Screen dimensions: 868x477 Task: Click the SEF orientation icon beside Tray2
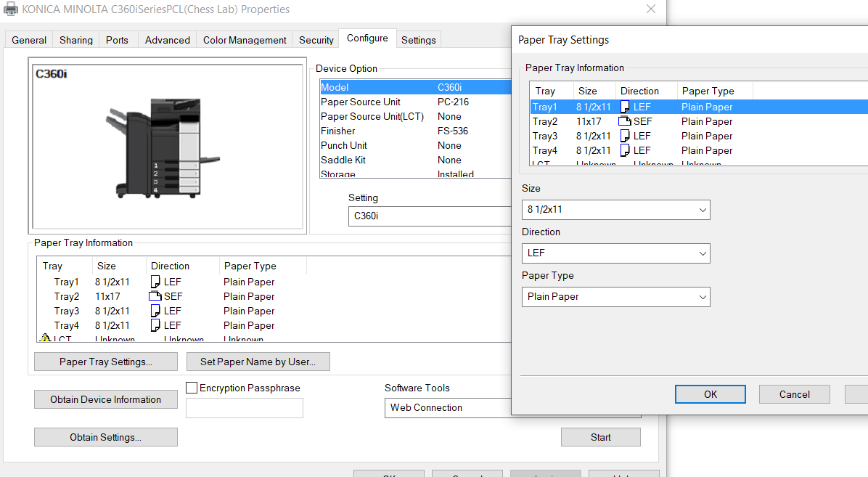156,296
